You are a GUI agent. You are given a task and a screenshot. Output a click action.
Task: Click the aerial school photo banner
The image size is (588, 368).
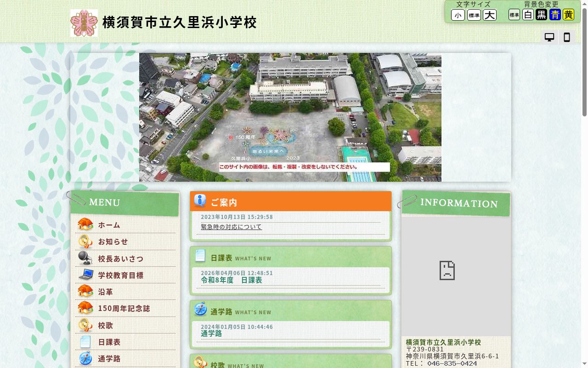click(x=290, y=117)
